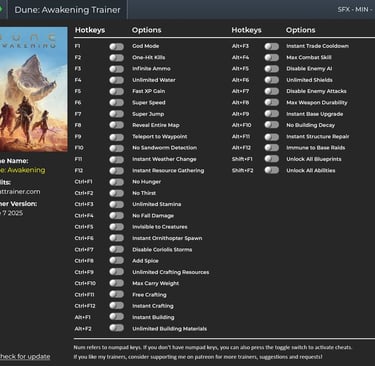
Task: Click the 'Shift+F2' hotkey label
Action: (242, 171)
